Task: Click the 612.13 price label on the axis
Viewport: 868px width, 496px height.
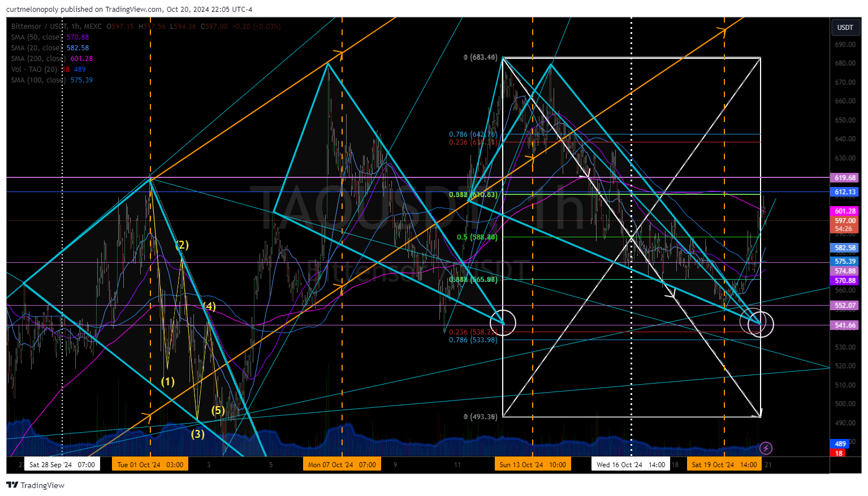Action: click(x=845, y=192)
